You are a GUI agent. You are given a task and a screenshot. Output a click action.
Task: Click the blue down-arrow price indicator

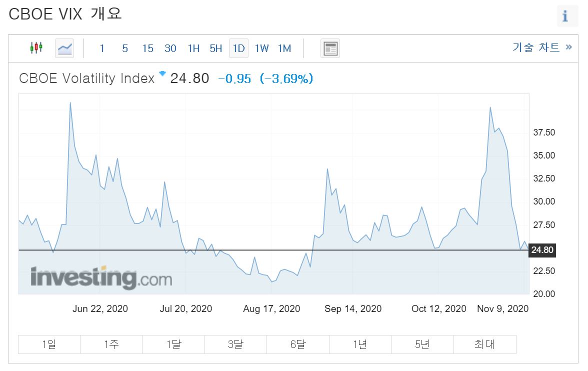tap(162, 73)
